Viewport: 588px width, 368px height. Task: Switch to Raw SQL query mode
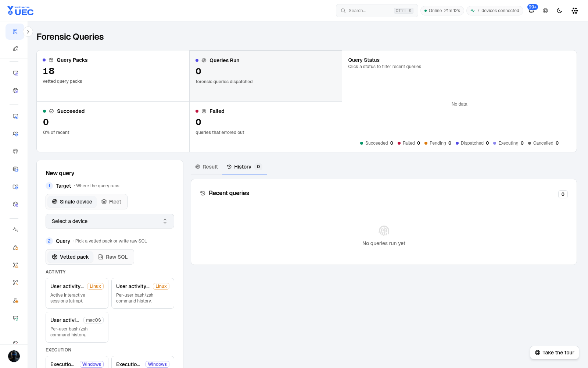(113, 257)
